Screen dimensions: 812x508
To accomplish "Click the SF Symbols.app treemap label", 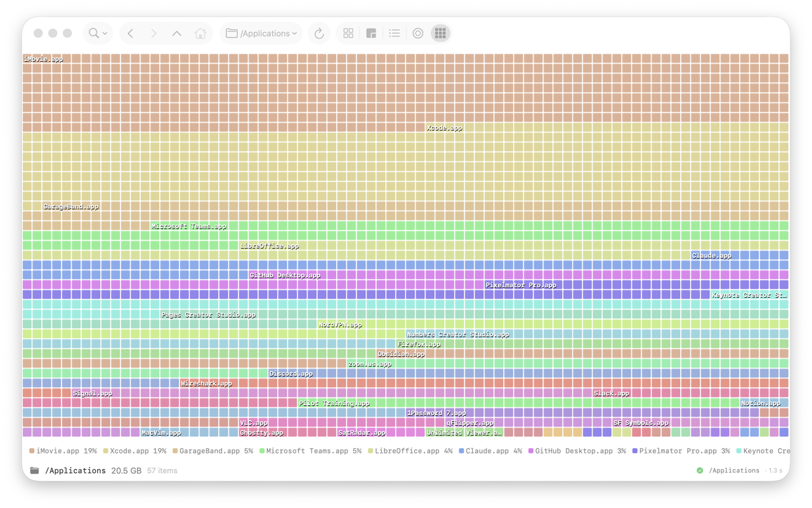I will pyautogui.click(x=641, y=423).
